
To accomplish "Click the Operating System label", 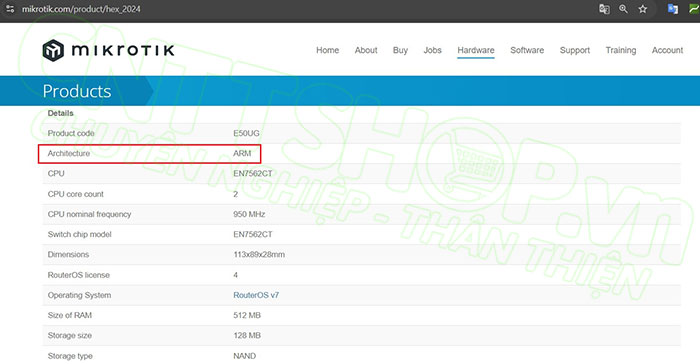I will click(79, 295).
